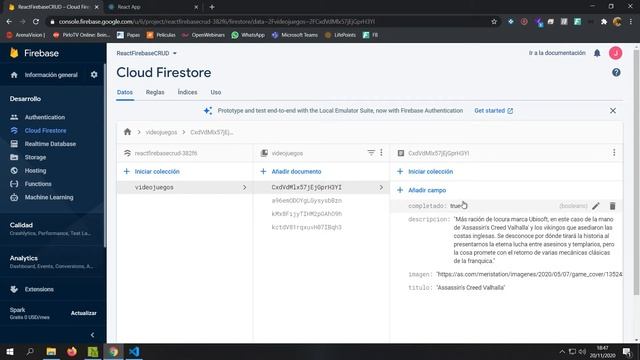This screenshot has width=640, height=360.
Task: Select the document starting with kKx8F
Action: click(307, 214)
